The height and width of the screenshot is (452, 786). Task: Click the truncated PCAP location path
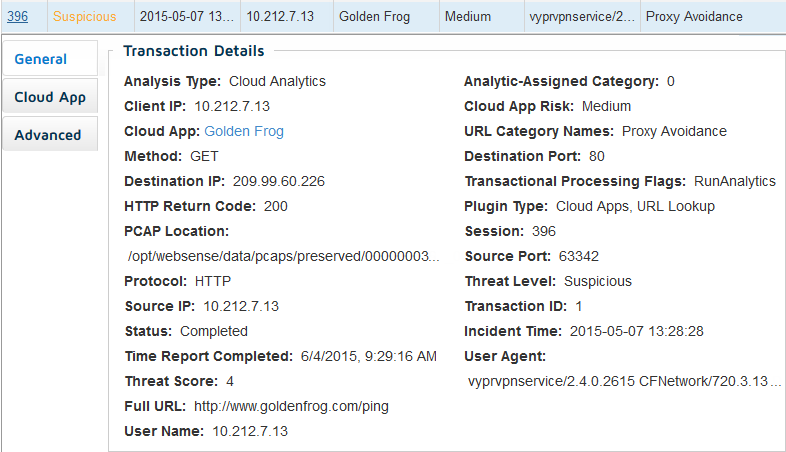pos(284,256)
